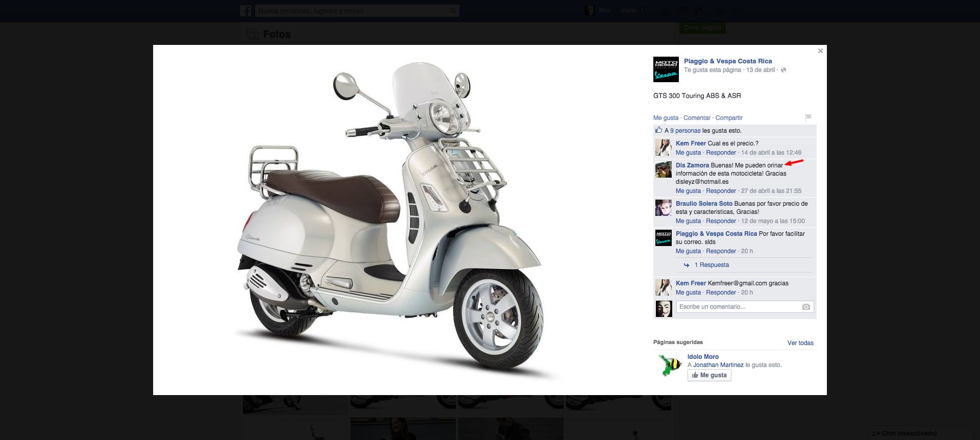Click the Piaggio & Vespa page logo in the header

666,69
